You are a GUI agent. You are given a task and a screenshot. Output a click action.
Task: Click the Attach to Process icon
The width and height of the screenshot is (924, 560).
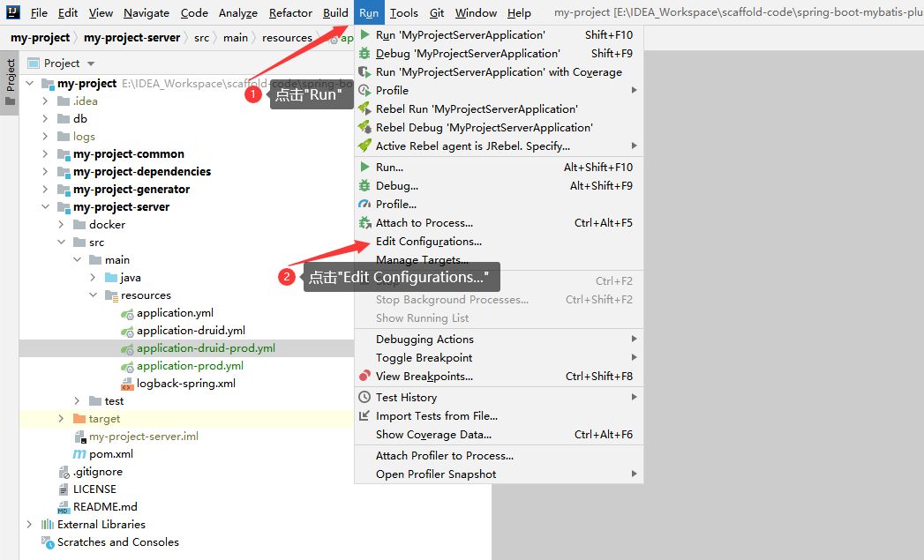click(x=364, y=223)
